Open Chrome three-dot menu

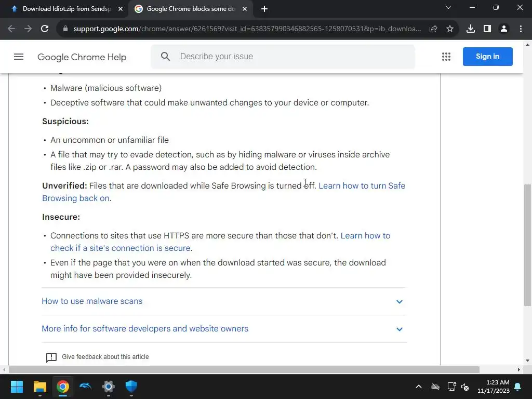pos(521,29)
